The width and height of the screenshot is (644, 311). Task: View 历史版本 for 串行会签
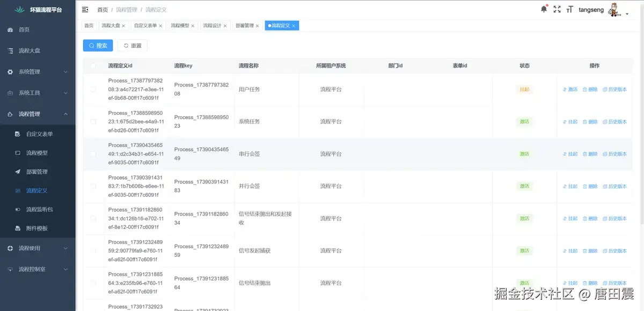(x=614, y=154)
